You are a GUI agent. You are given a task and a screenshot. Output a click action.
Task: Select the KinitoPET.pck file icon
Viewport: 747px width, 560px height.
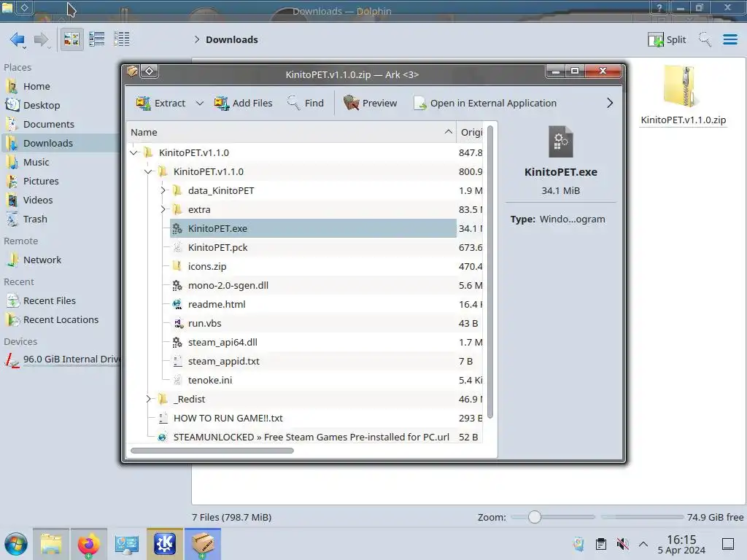[177, 248]
